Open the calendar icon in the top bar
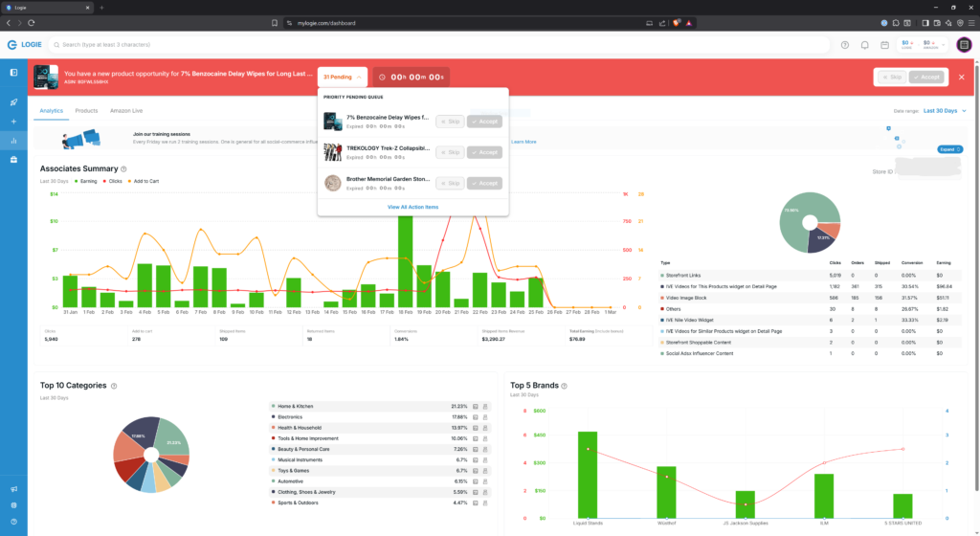This screenshot has height=536, width=980. point(884,44)
